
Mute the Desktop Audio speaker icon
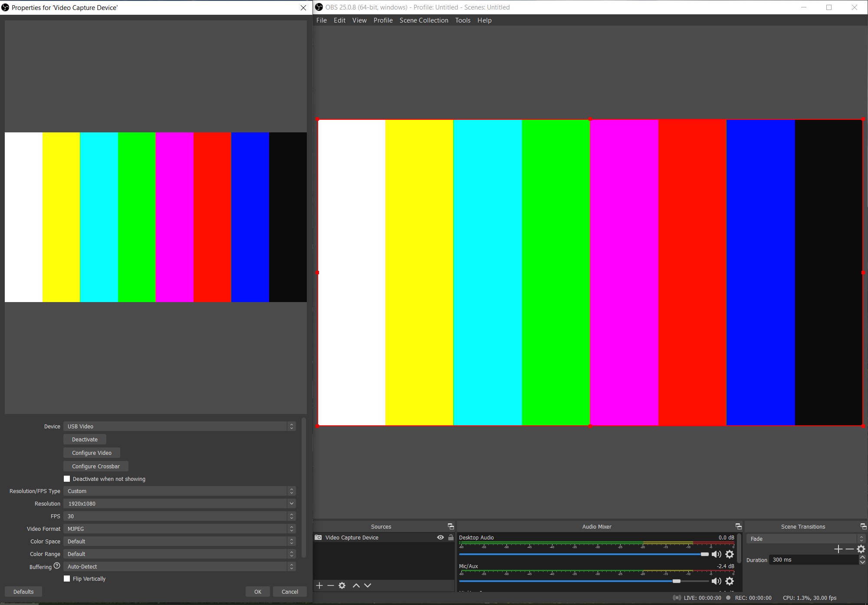tap(716, 554)
